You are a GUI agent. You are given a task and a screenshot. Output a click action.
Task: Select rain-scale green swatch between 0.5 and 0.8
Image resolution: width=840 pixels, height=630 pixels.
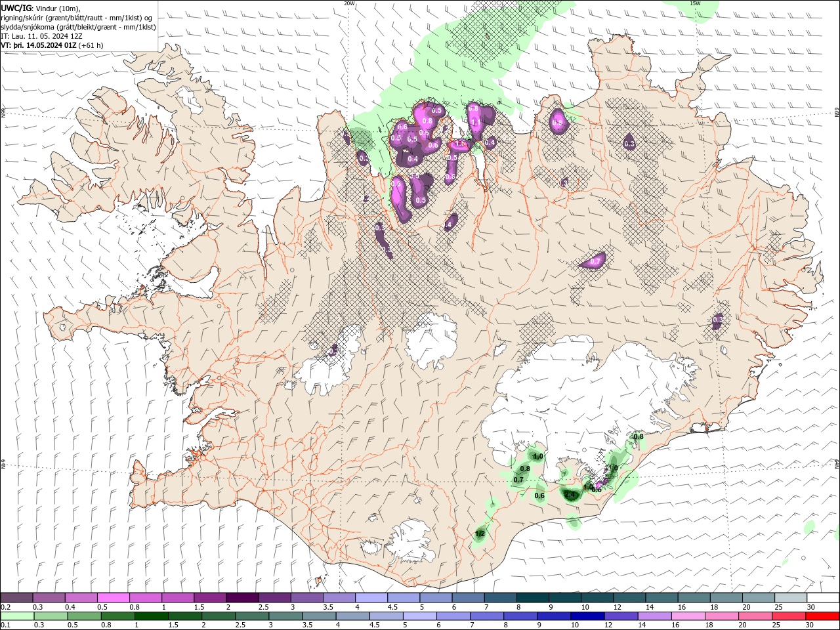(85, 616)
